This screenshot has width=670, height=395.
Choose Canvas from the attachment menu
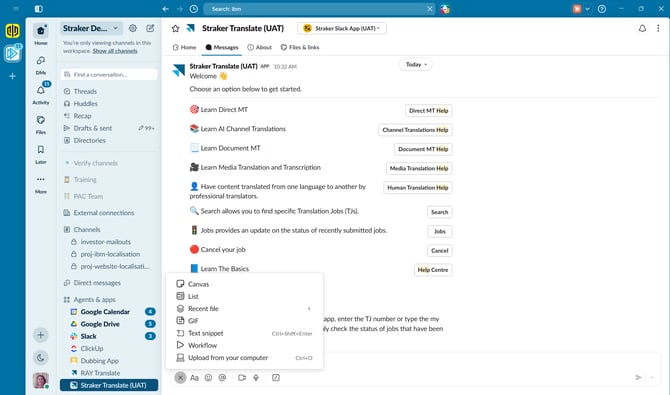point(244,284)
